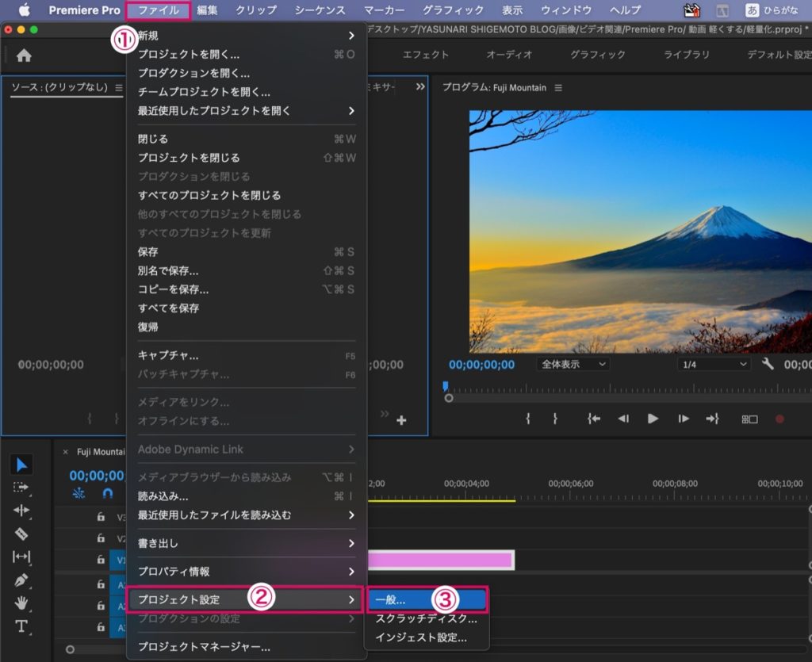Image resolution: width=812 pixels, height=662 pixels.
Task: Switch to the エフェクト workspace
Action: 426,55
